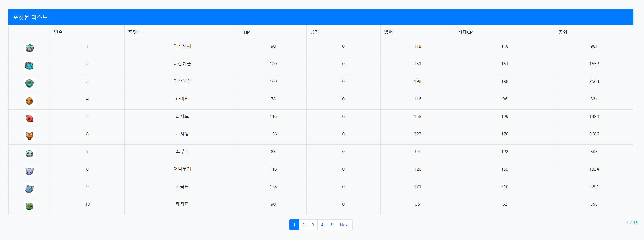Click the 어니부기 Pokémon icon

[30, 171]
